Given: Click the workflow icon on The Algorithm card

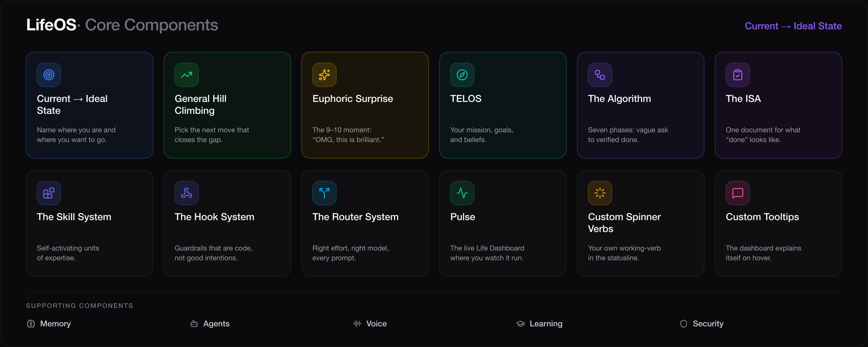Looking at the screenshot, I should 600,75.
